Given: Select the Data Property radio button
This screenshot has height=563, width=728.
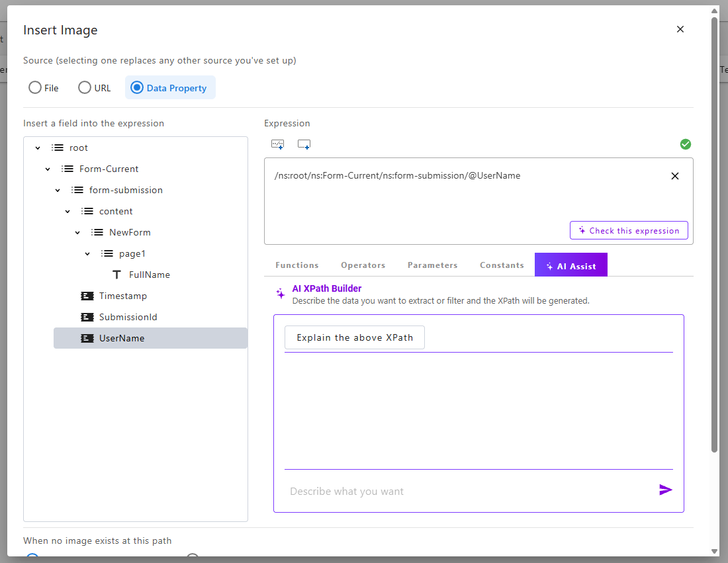Looking at the screenshot, I should pyautogui.click(x=137, y=88).
